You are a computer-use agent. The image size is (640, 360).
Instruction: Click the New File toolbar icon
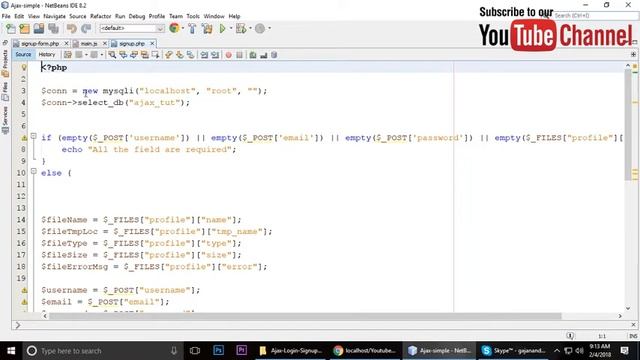coord(11,29)
